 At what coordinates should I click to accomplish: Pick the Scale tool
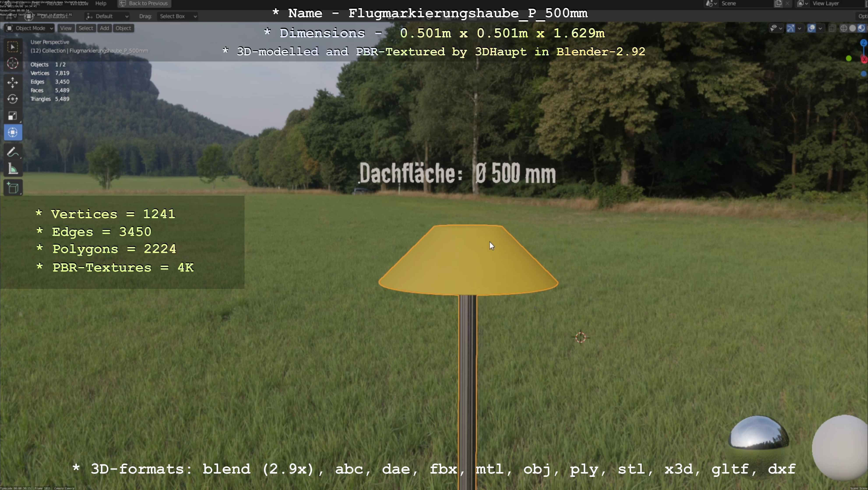point(13,116)
